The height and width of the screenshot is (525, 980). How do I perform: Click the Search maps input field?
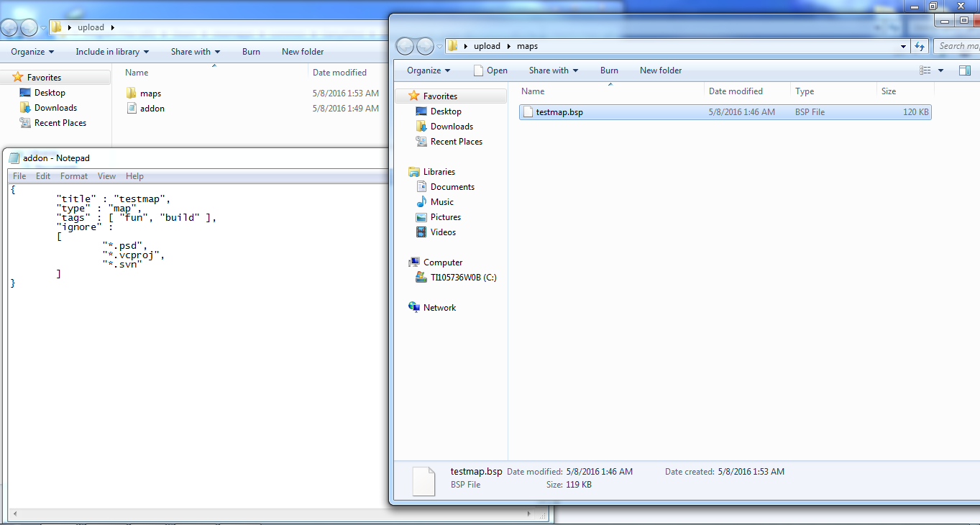(957, 46)
